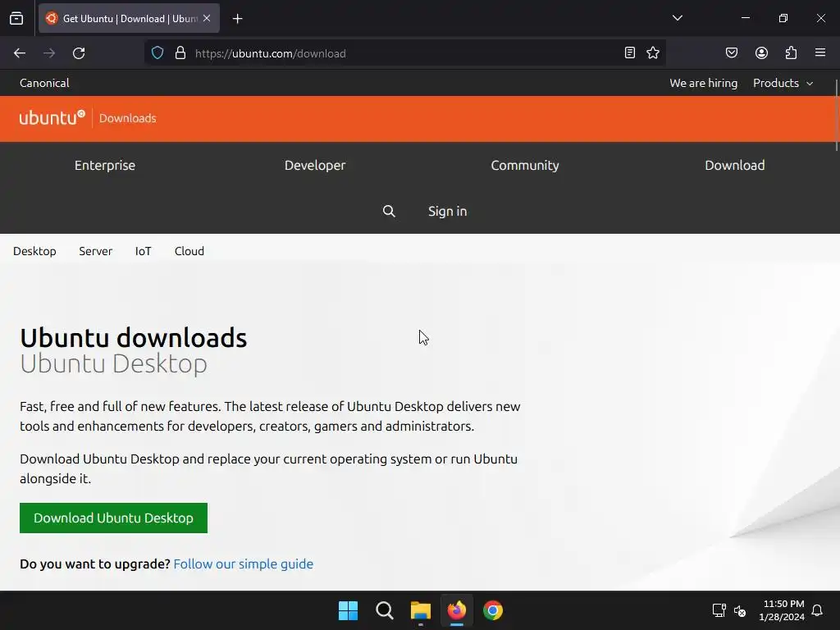840x630 pixels.
Task: Click the site search magnifier icon
Action: 389,211
